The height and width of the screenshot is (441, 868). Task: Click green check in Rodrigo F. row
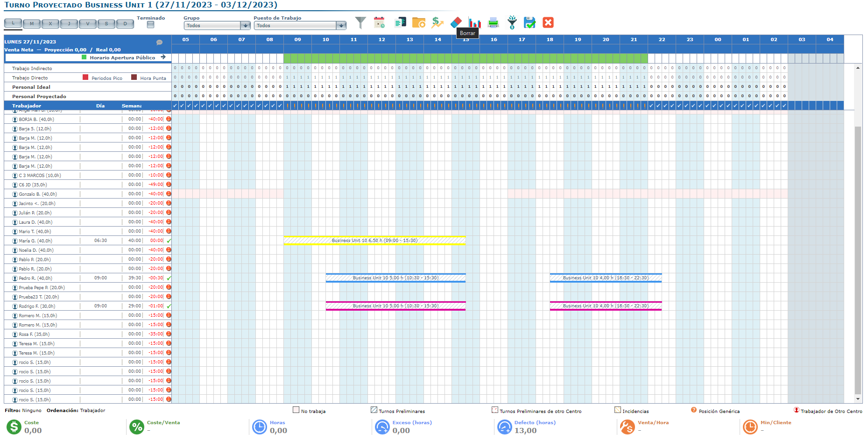point(169,306)
